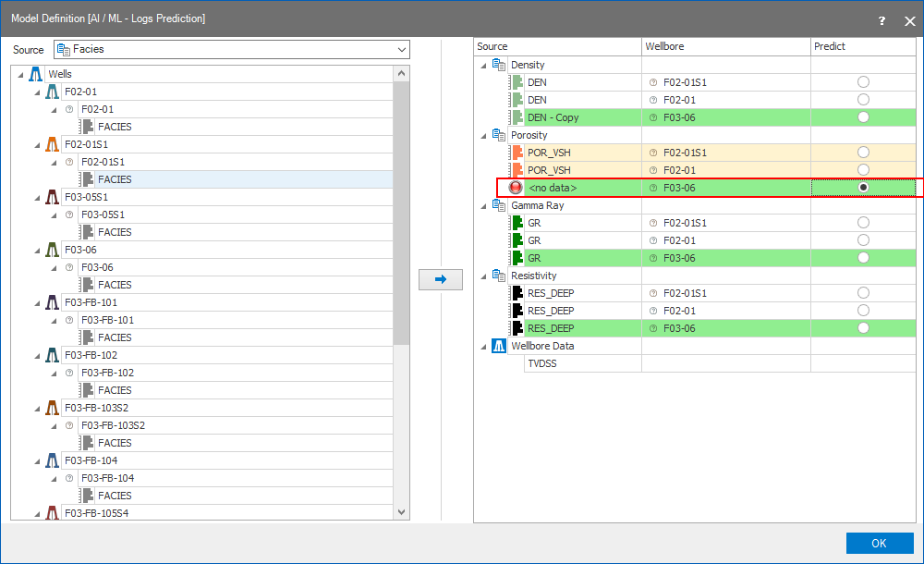924x564 pixels.
Task: Click the FACIES log icon under F03-FB-101
Action: (88, 337)
